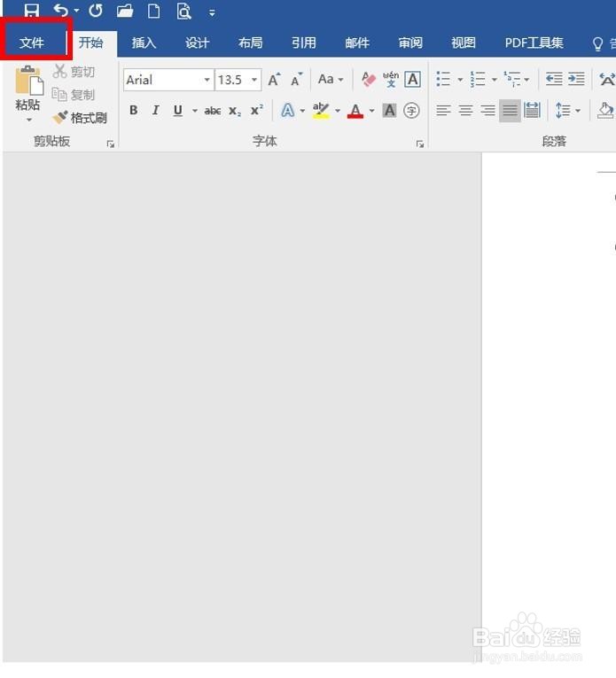The height and width of the screenshot is (678, 616).
Task: Toggle character shading icon
Action: tap(389, 111)
